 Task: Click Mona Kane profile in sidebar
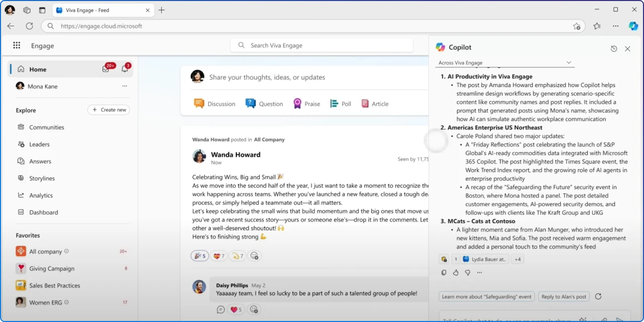pos(43,86)
